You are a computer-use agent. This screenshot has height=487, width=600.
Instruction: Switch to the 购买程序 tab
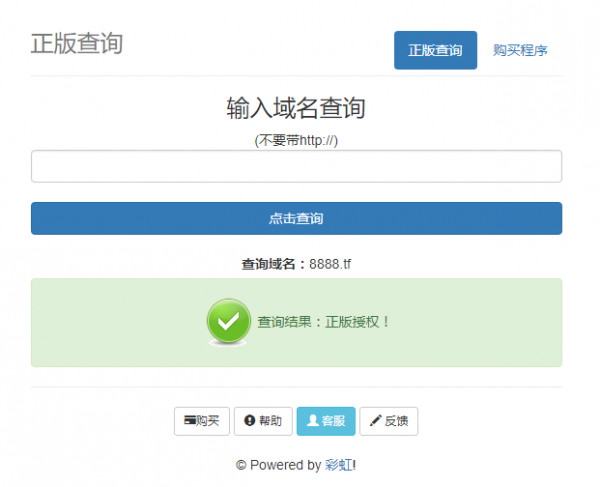click(520, 50)
